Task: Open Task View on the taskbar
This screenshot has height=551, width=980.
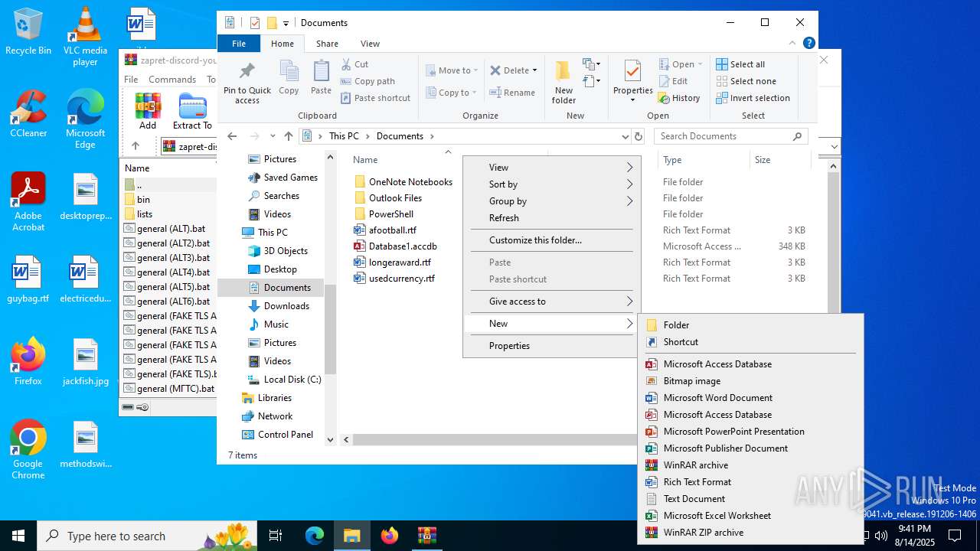Action: [x=276, y=536]
